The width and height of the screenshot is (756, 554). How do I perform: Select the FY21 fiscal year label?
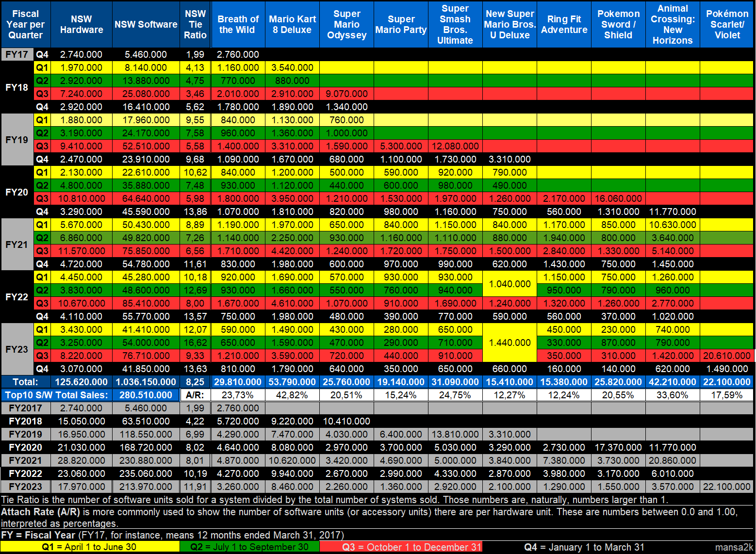tap(17, 244)
